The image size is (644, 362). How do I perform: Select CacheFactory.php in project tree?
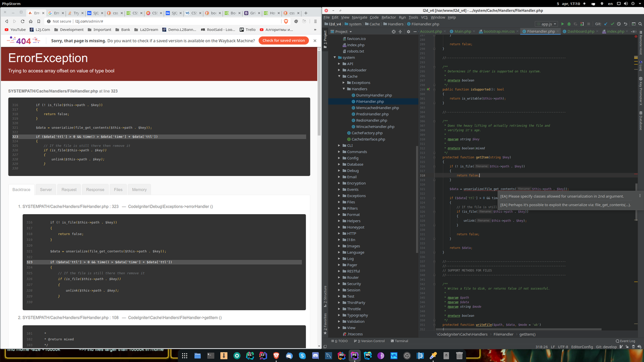(367, 133)
